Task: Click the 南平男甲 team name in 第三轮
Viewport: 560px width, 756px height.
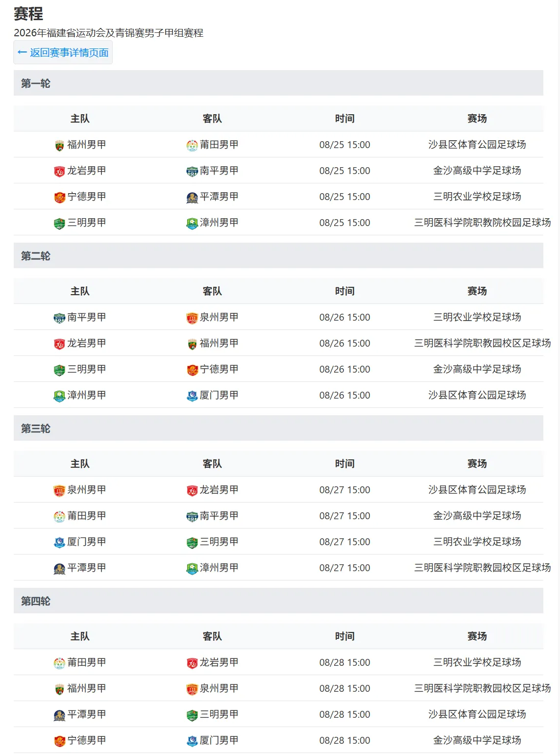Action: click(219, 515)
